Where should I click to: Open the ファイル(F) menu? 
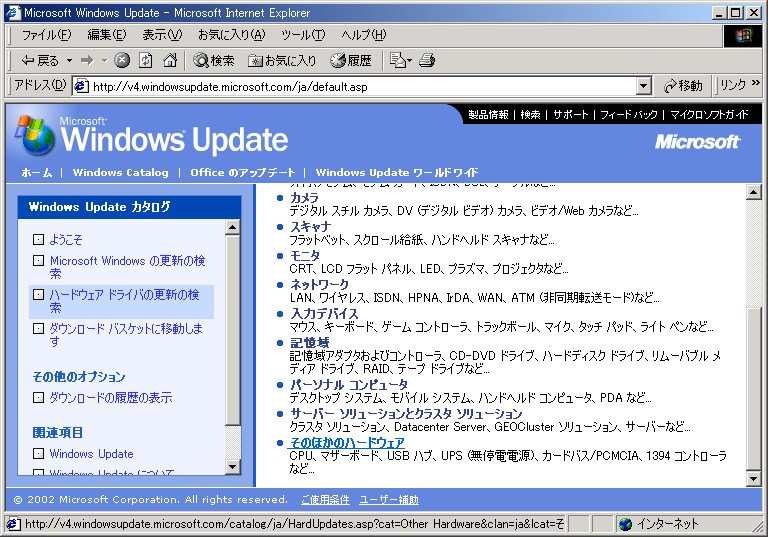pyautogui.click(x=47, y=35)
